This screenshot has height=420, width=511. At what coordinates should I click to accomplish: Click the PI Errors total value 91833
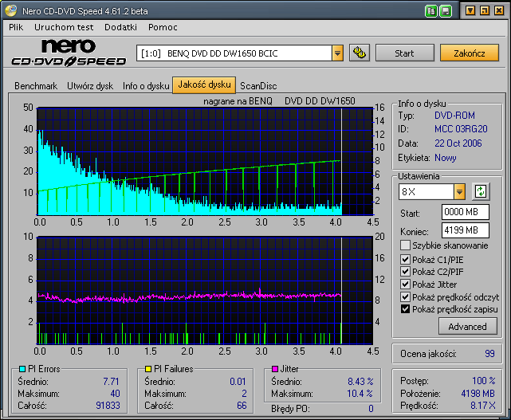pos(108,406)
